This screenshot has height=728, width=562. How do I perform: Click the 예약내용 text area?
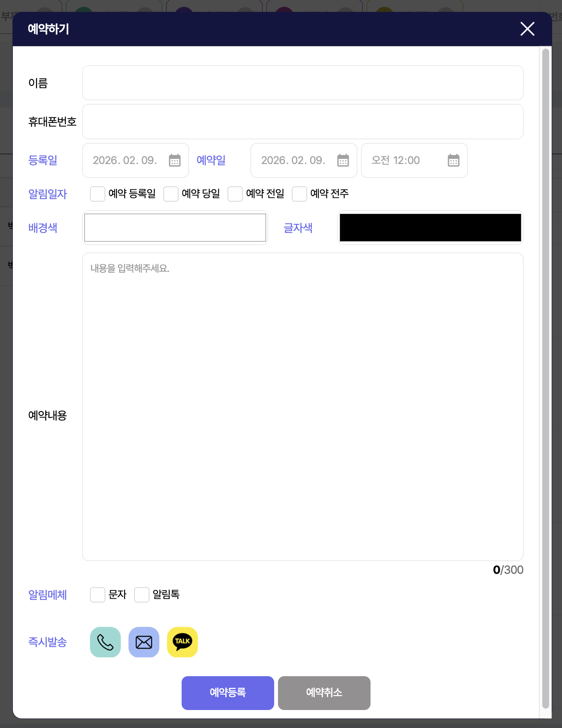(302, 407)
